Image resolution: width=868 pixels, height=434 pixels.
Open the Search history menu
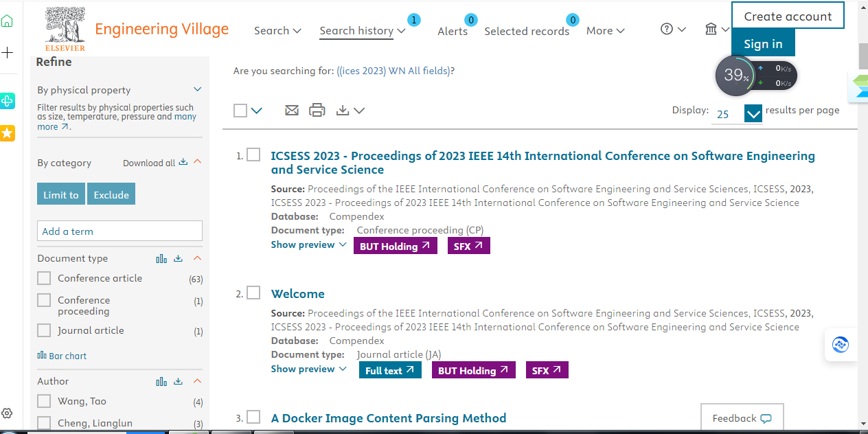[x=363, y=30]
